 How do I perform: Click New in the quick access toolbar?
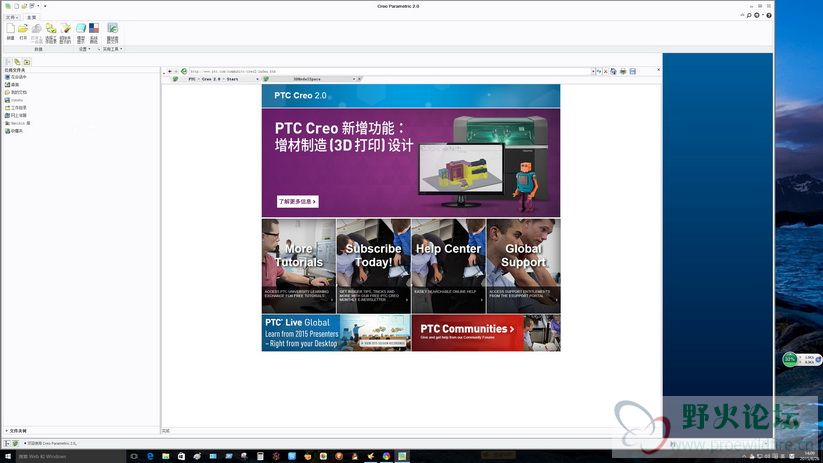16,6
